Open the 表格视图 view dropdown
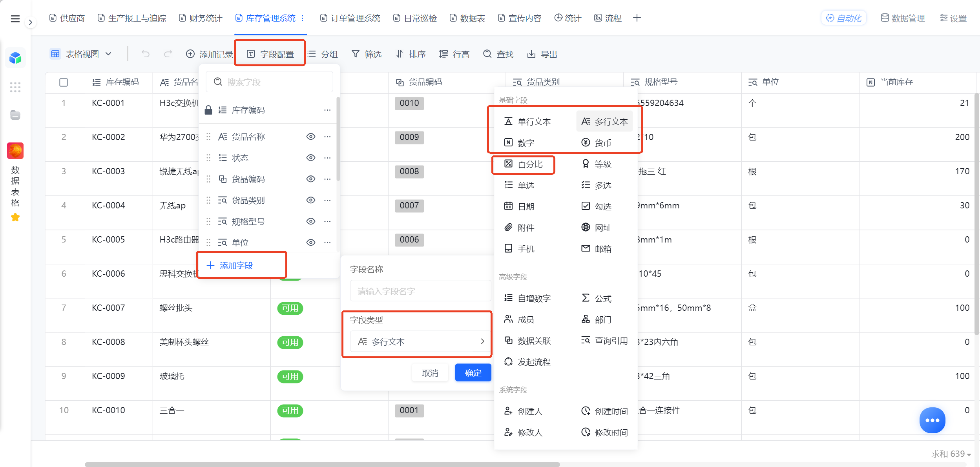Screen dimensions: 980x467 [81, 54]
